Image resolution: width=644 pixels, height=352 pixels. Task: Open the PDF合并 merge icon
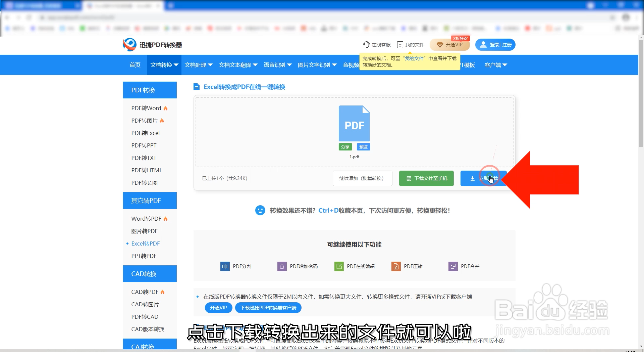point(453,266)
